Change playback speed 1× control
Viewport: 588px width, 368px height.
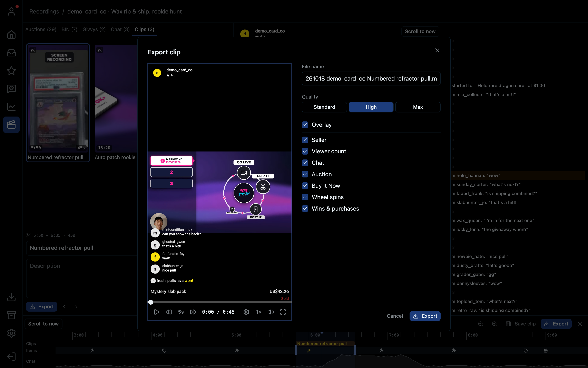[258, 312]
